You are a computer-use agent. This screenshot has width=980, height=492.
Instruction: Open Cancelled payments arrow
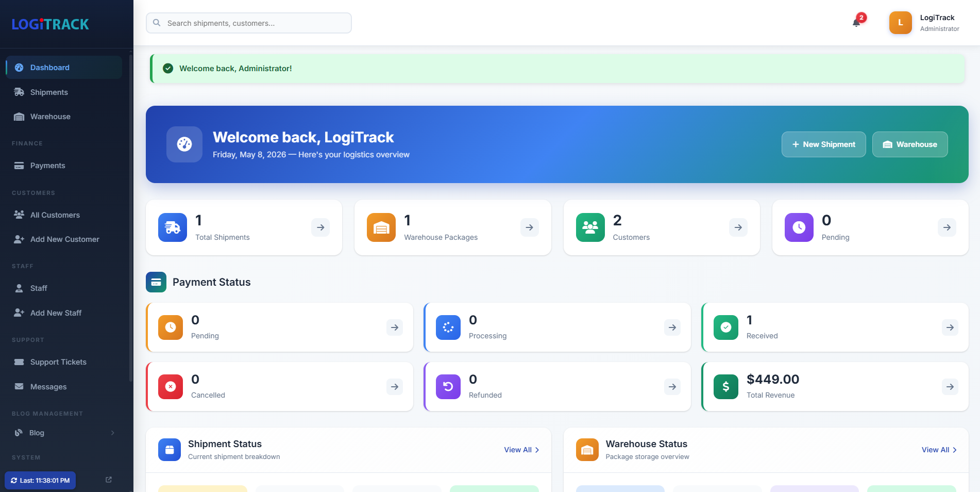pyautogui.click(x=395, y=387)
